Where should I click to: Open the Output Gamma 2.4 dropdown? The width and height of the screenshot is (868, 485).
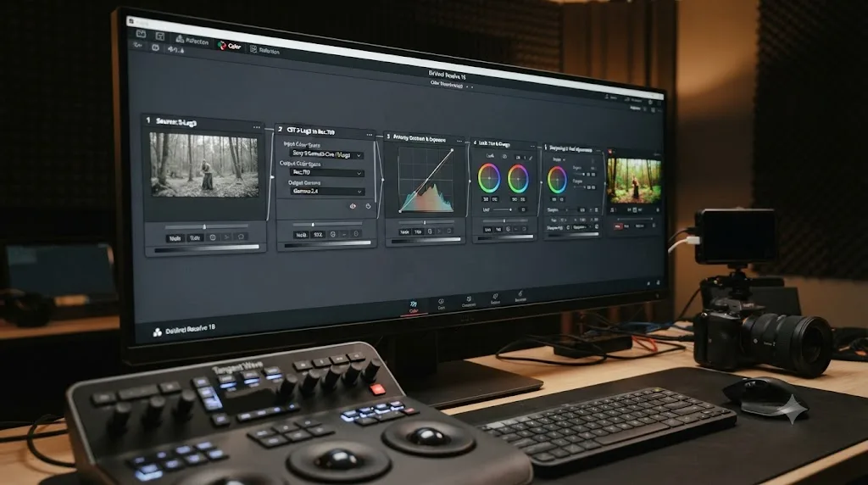click(326, 191)
